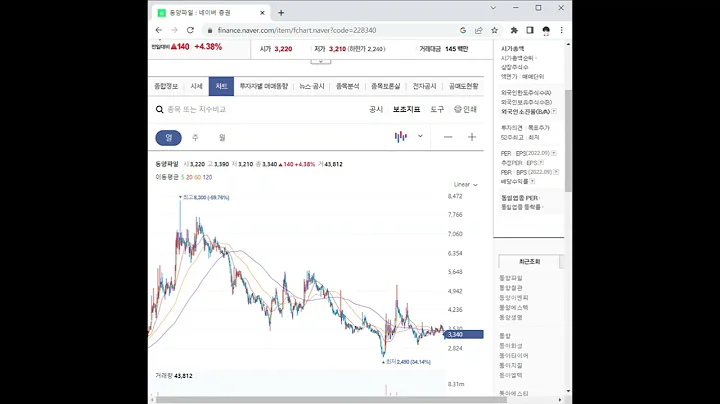Viewport: 720px width, 404px height.
Task: Open the 뉴스·공시 tab
Action: click(x=312, y=86)
